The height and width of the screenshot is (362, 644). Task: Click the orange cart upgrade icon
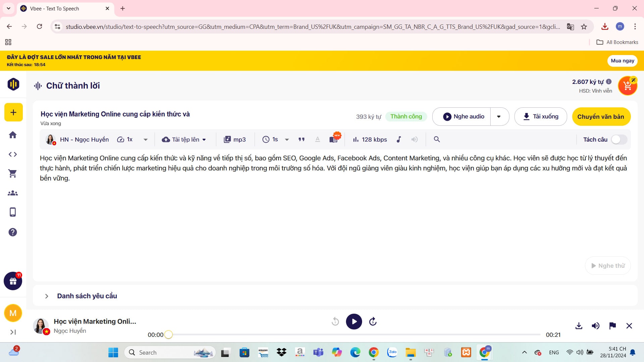pos(628,86)
